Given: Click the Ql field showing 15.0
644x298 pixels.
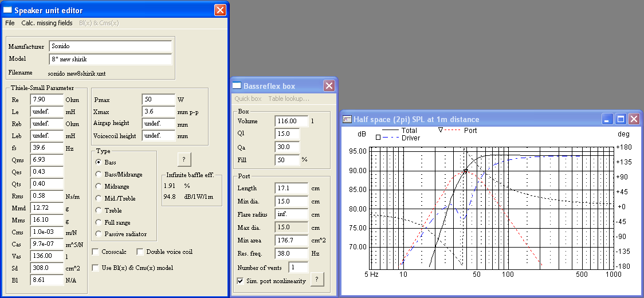Looking at the screenshot, I should (288, 134).
